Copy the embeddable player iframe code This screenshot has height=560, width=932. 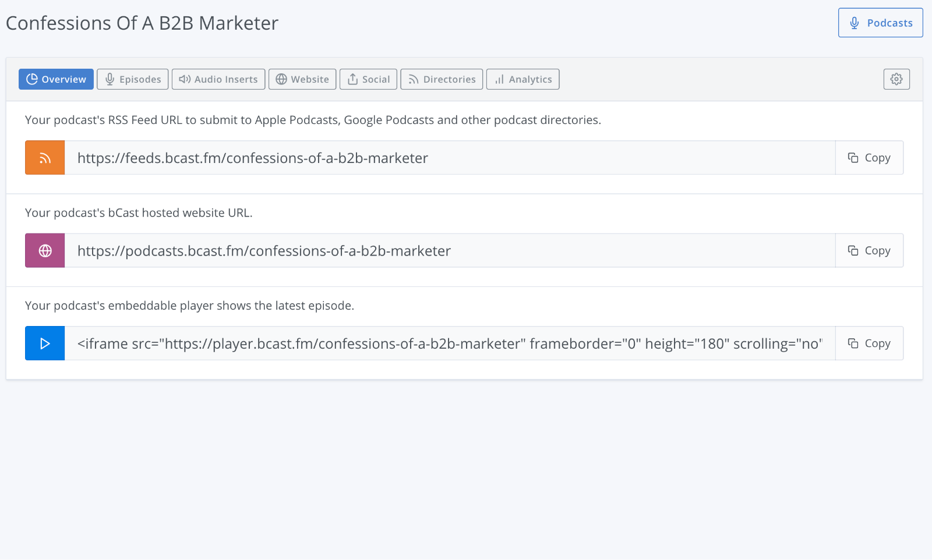869,343
